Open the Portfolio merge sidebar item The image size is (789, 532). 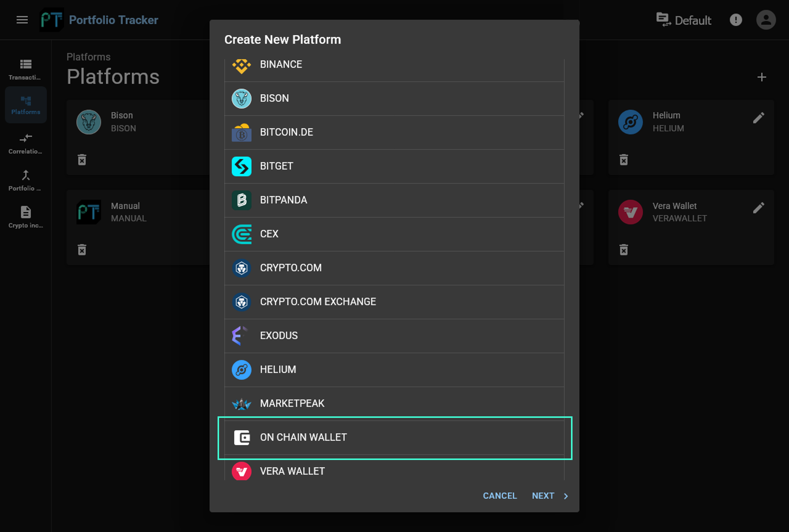[26, 181]
